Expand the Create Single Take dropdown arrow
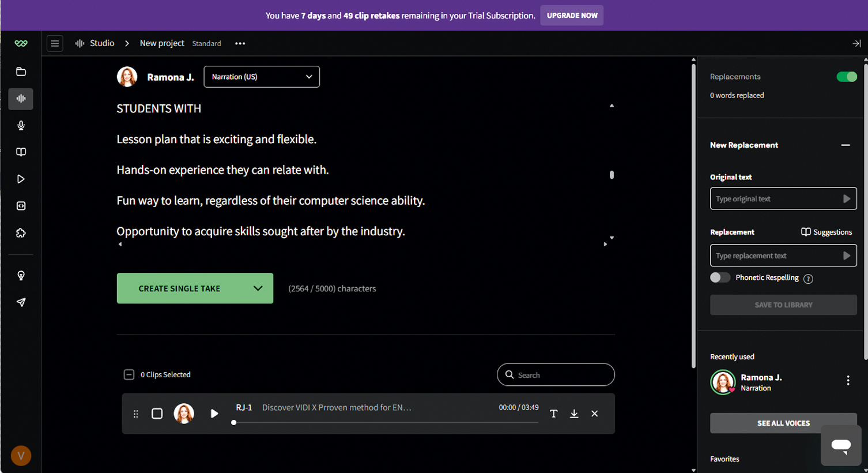The height and width of the screenshot is (473, 868). [258, 288]
